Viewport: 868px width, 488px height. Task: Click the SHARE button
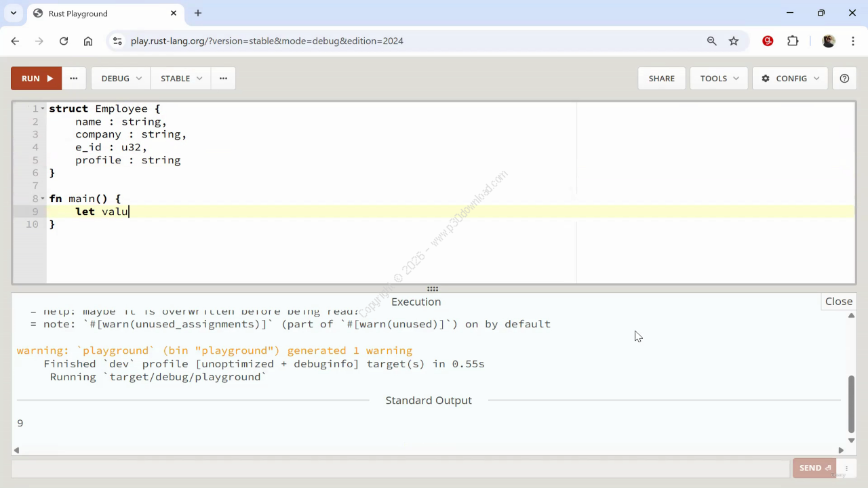[x=661, y=79]
